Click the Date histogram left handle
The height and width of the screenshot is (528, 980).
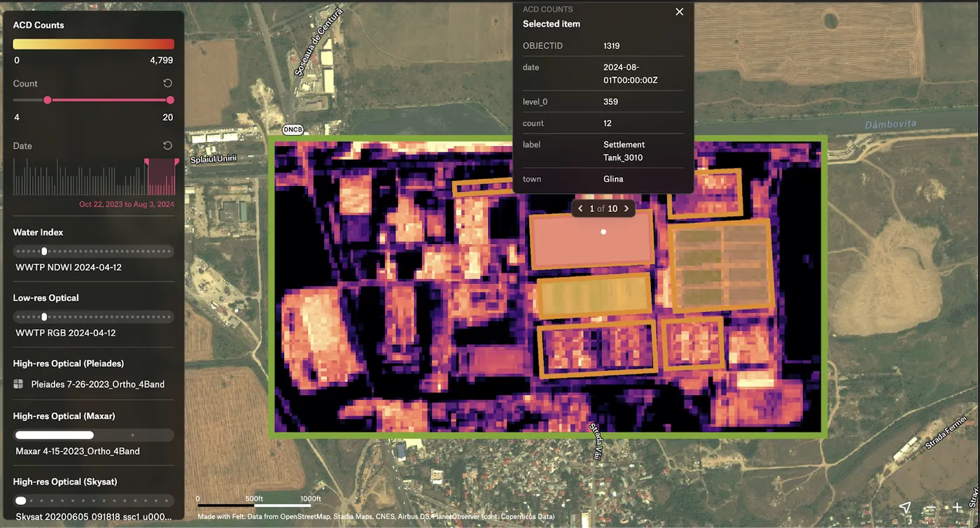[147, 162]
